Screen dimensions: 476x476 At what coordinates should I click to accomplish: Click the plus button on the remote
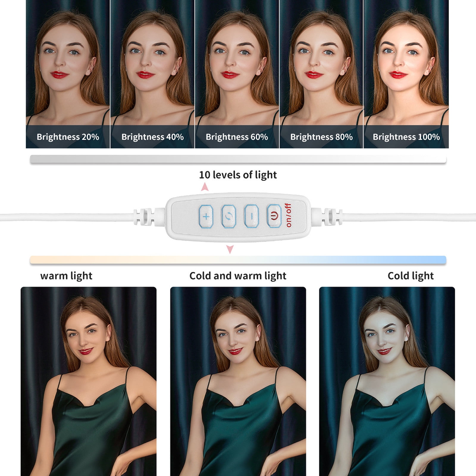pos(206,216)
